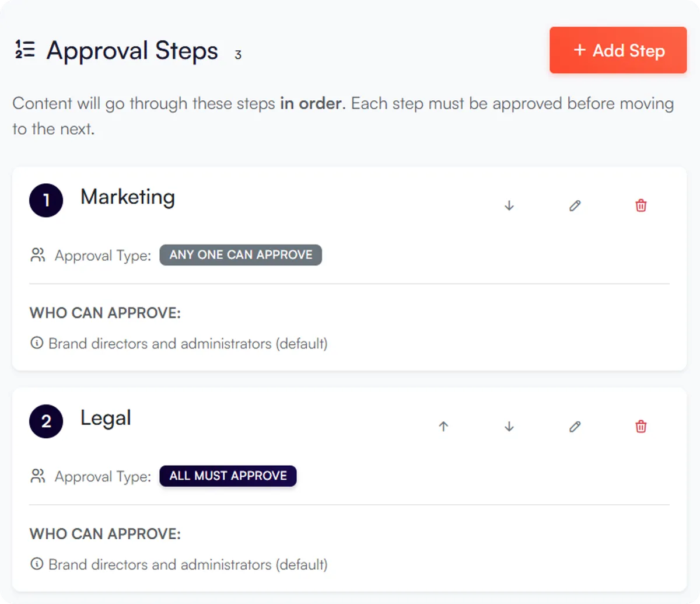Viewport: 700px width, 604px height.
Task: Click the Add Step button
Action: 618,50
